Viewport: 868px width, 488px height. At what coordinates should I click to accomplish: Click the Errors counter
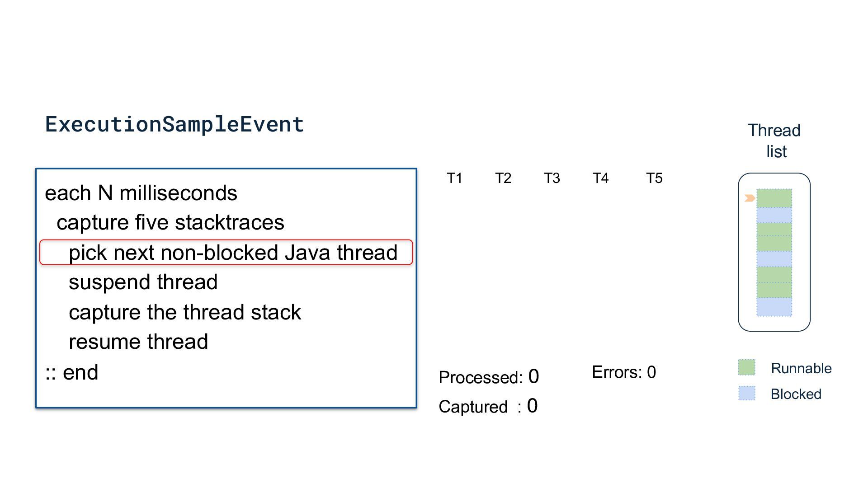[x=624, y=372]
